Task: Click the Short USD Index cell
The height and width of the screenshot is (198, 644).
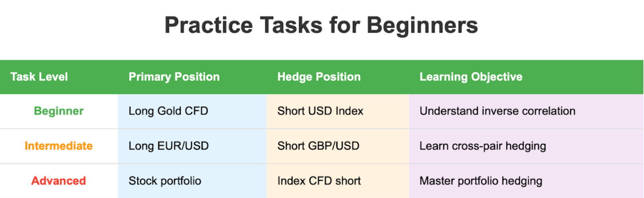Action: pyautogui.click(x=320, y=111)
